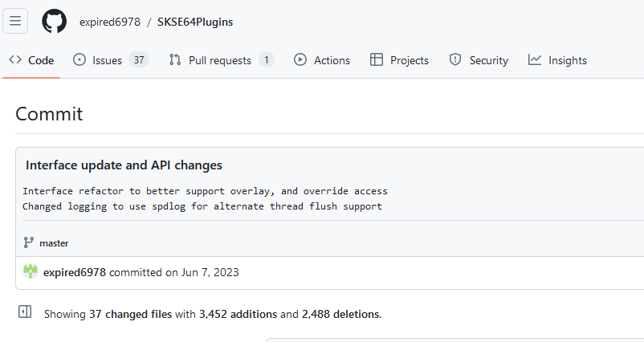Click the GitHub Octocat logo
The image size is (644, 342).
click(x=55, y=22)
